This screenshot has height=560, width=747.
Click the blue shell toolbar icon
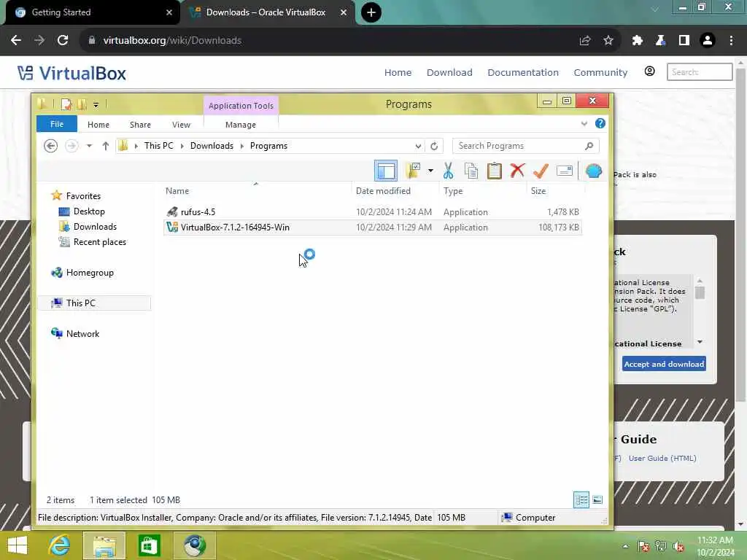pyautogui.click(x=594, y=171)
